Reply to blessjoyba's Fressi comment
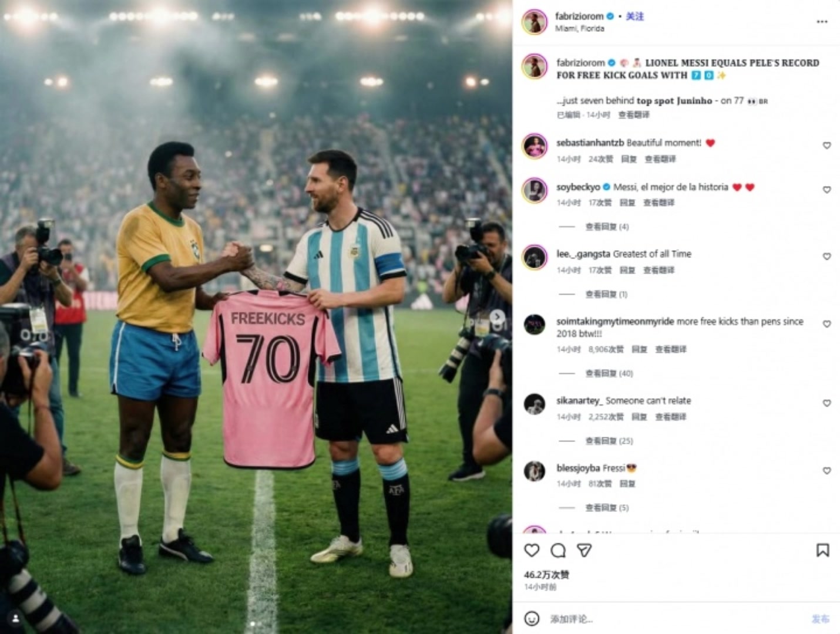Image resolution: width=840 pixels, height=634 pixels. [627, 484]
